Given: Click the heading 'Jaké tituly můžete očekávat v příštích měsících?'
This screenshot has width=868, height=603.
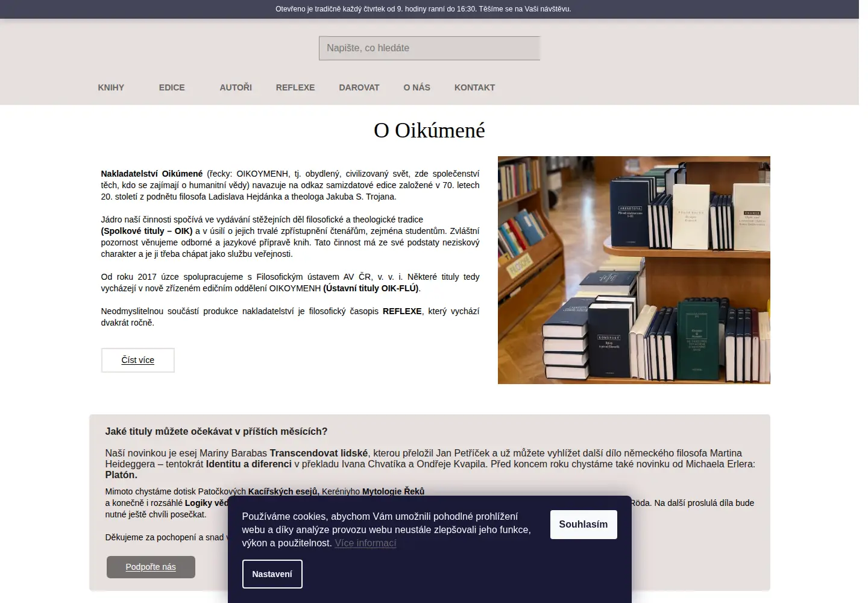Looking at the screenshot, I should pyautogui.click(x=216, y=432).
